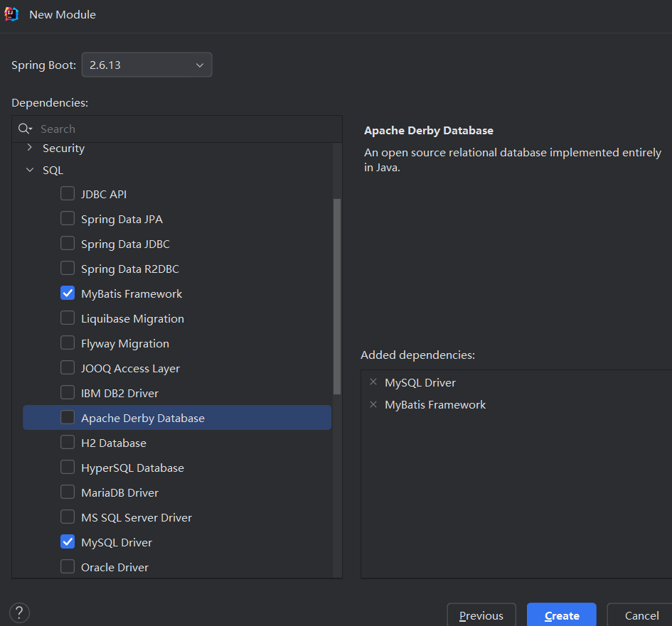This screenshot has height=626, width=672.
Task: Check the Liquibase Migration checkbox
Action: point(68,318)
